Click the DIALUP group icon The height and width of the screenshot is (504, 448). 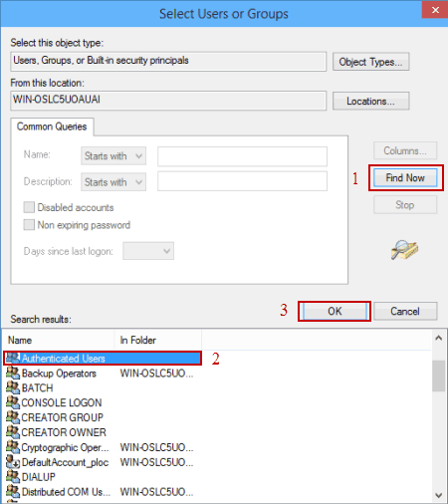pos(13,476)
